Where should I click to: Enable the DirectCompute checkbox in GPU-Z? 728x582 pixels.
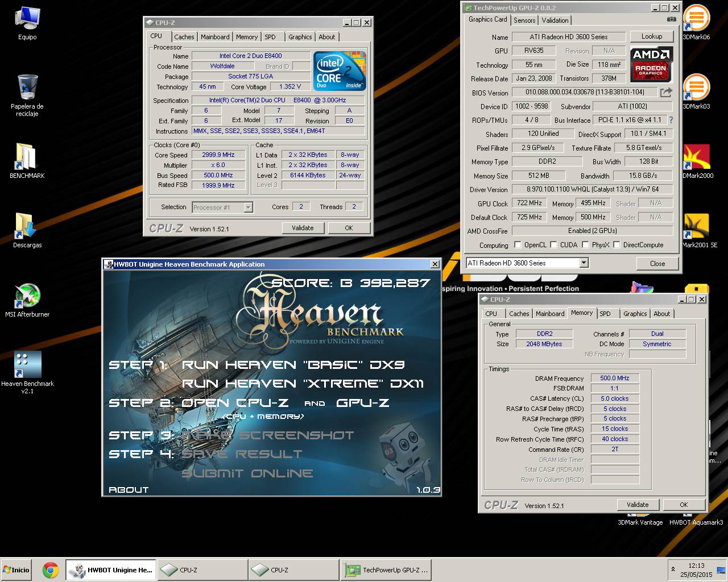click(617, 245)
